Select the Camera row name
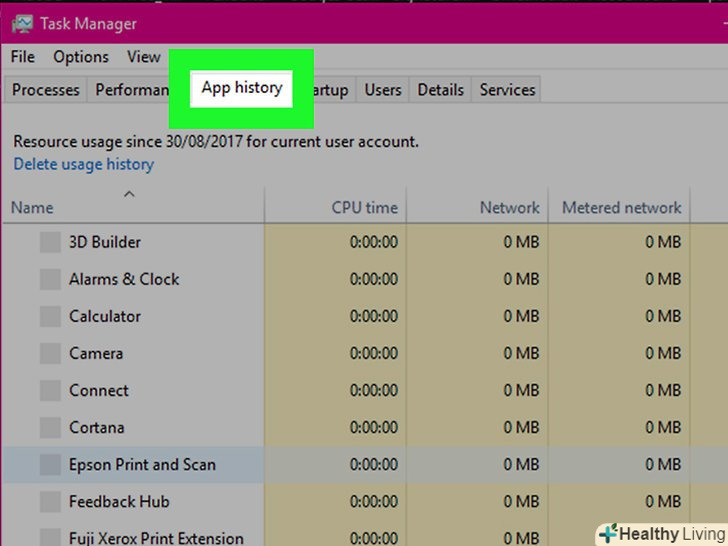This screenshot has height=546, width=728. click(96, 353)
